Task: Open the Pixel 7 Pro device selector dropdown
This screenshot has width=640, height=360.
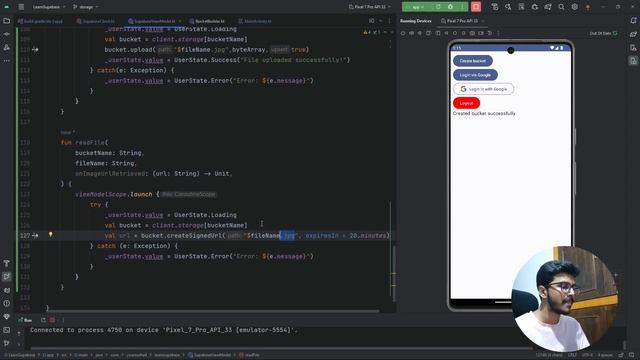Action: (370, 7)
